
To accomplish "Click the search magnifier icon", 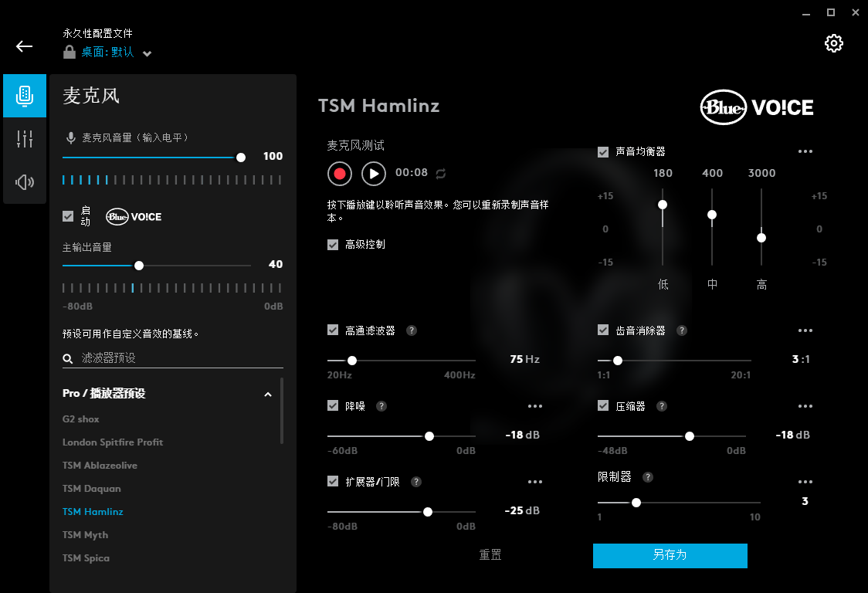I will tap(67, 359).
